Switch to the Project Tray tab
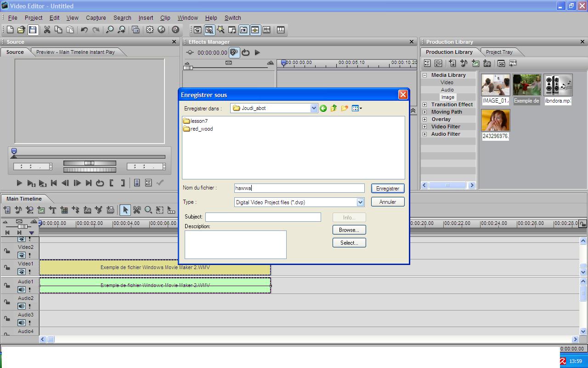 (499, 52)
